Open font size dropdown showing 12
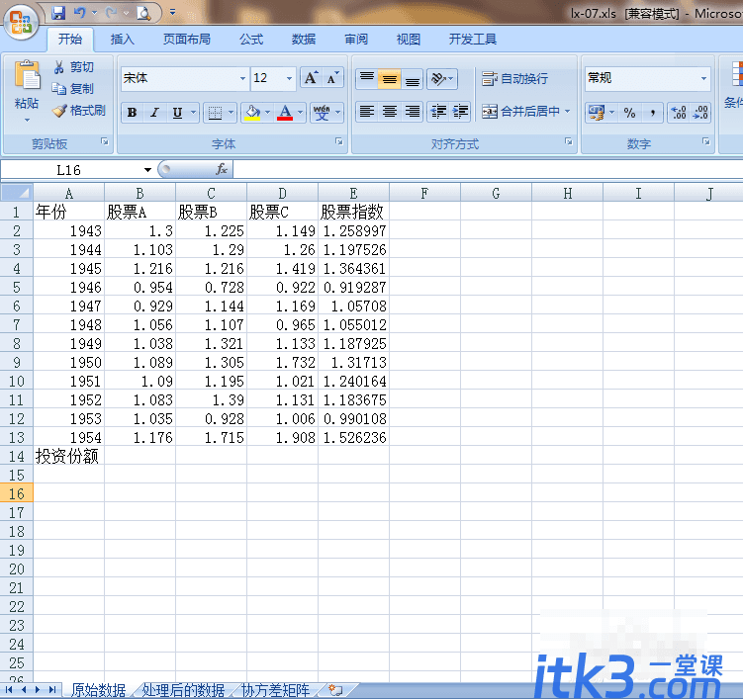The width and height of the screenshot is (743, 700). (289, 78)
